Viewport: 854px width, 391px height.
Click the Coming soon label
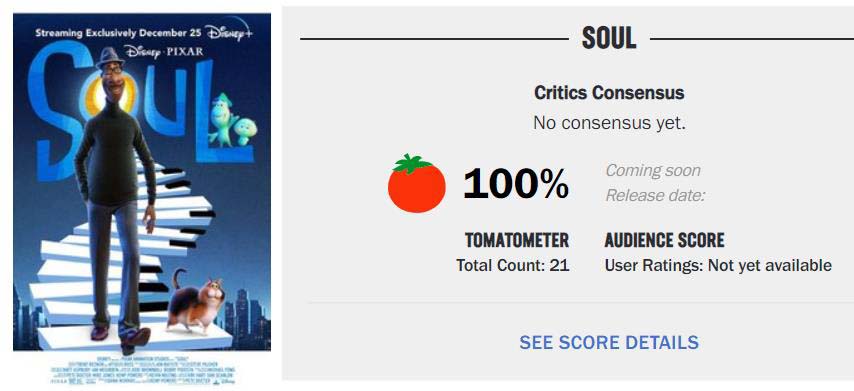click(x=652, y=170)
